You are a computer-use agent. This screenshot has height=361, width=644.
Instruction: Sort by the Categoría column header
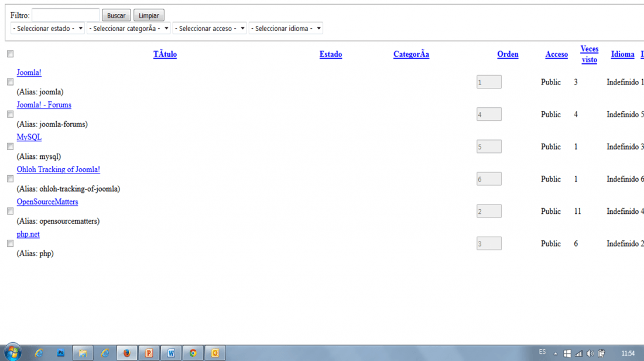coord(411,55)
